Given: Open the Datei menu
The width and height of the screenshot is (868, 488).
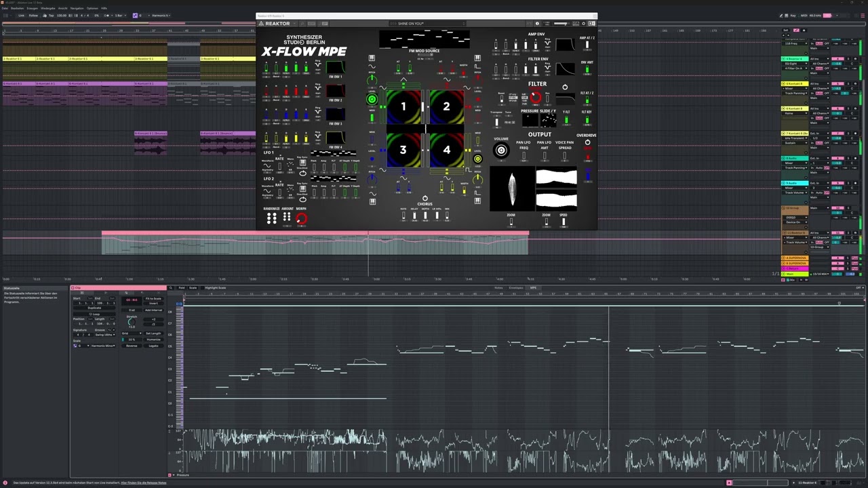Looking at the screenshot, I should pos(5,8).
